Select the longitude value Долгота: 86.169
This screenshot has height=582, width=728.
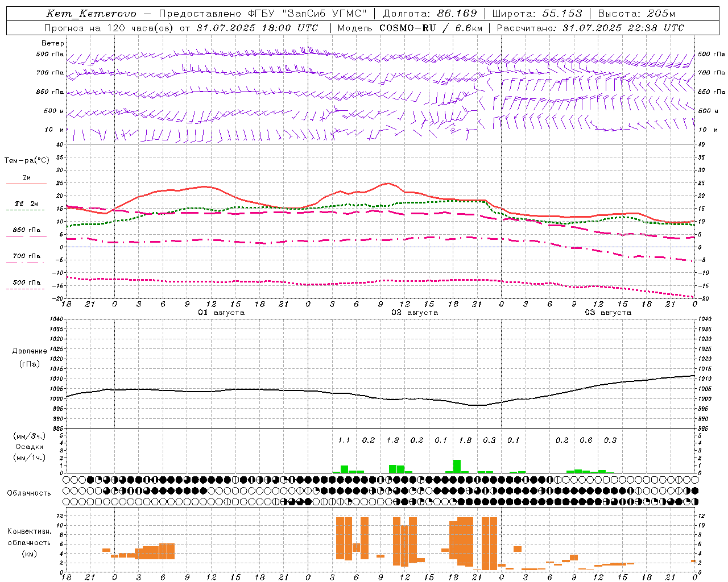click(x=430, y=14)
